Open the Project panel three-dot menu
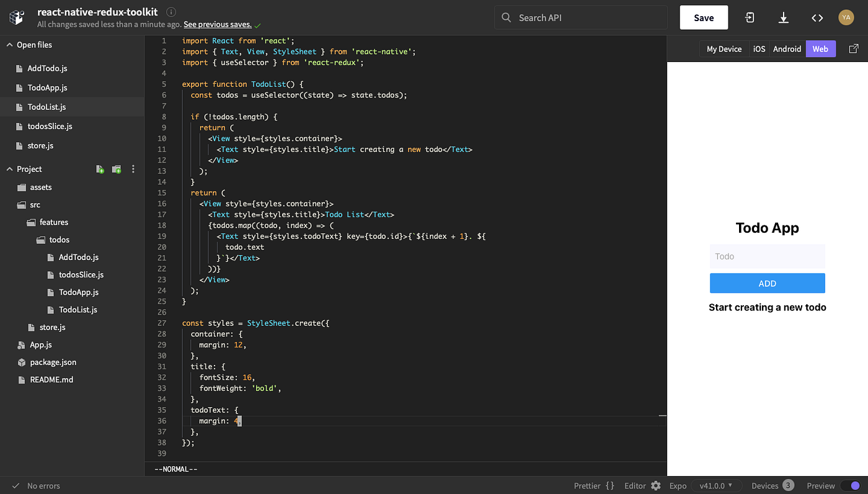 133,168
